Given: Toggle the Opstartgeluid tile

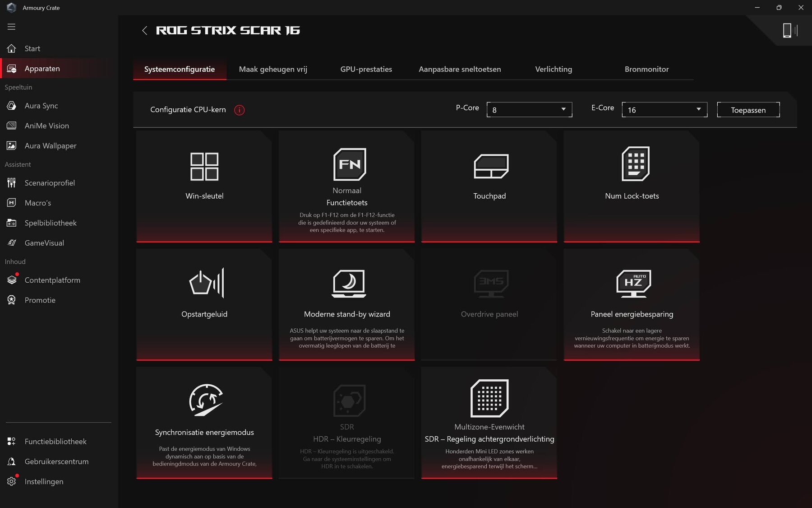Looking at the screenshot, I should 204,305.
